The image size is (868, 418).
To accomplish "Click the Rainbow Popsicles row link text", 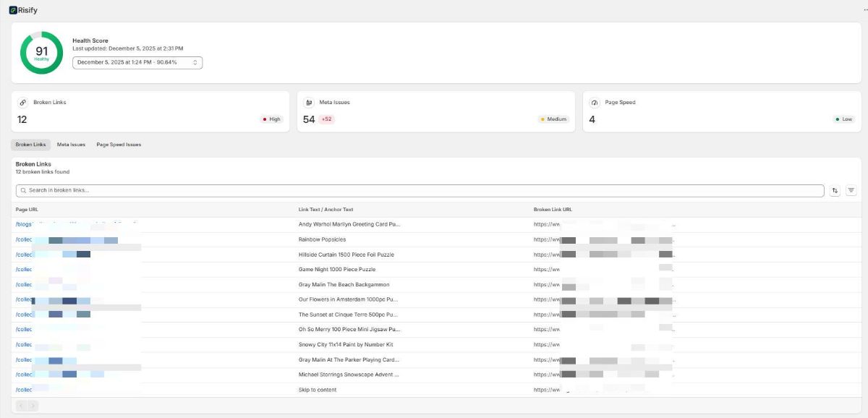I will (x=322, y=239).
